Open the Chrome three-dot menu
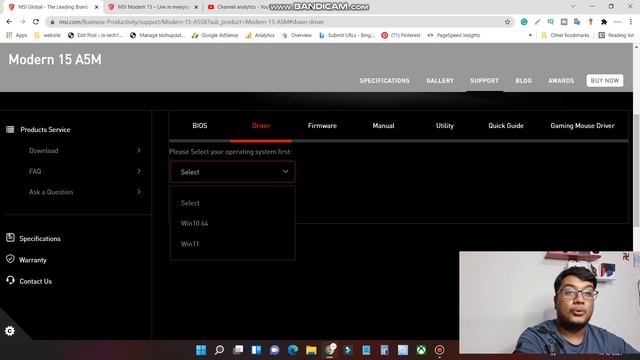This screenshot has width=640, height=360. pos(631,22)
